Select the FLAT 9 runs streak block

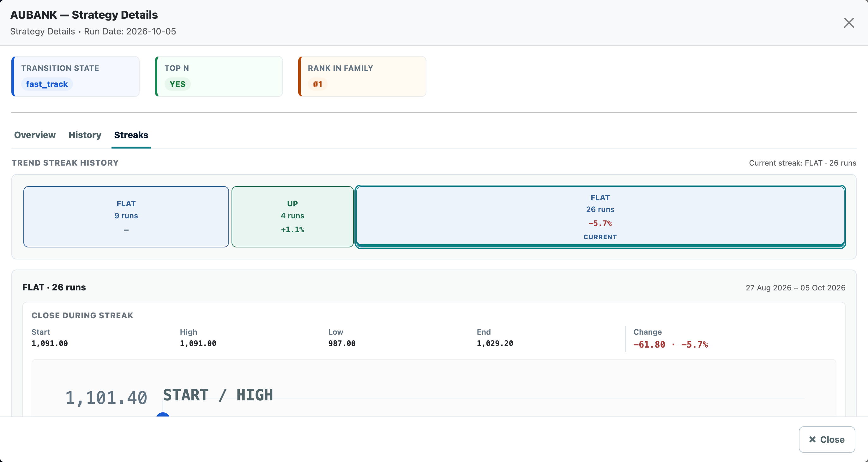[x=126, y=217]
